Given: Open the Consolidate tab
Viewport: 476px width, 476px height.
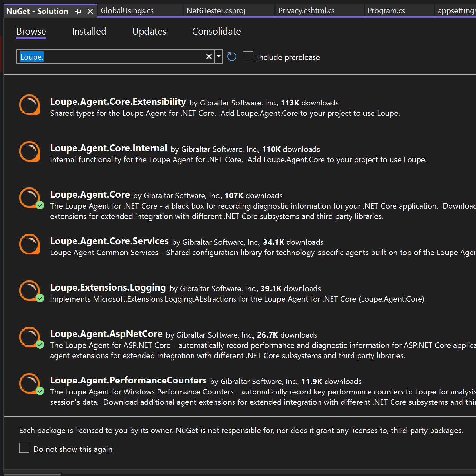Looking at the screenshot, I should point(216,31).
